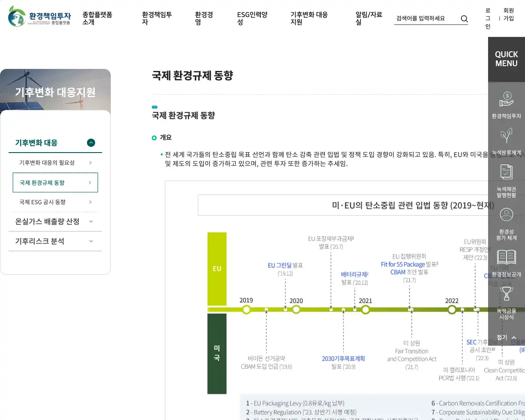The image size is (525, 420).
Task: Collapse the 기후변화 대응 section
Action: [91, 143]
